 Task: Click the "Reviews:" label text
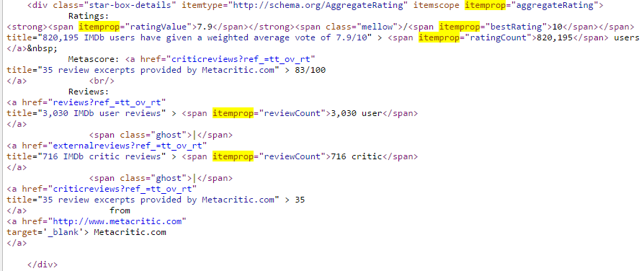click(89, 92)
